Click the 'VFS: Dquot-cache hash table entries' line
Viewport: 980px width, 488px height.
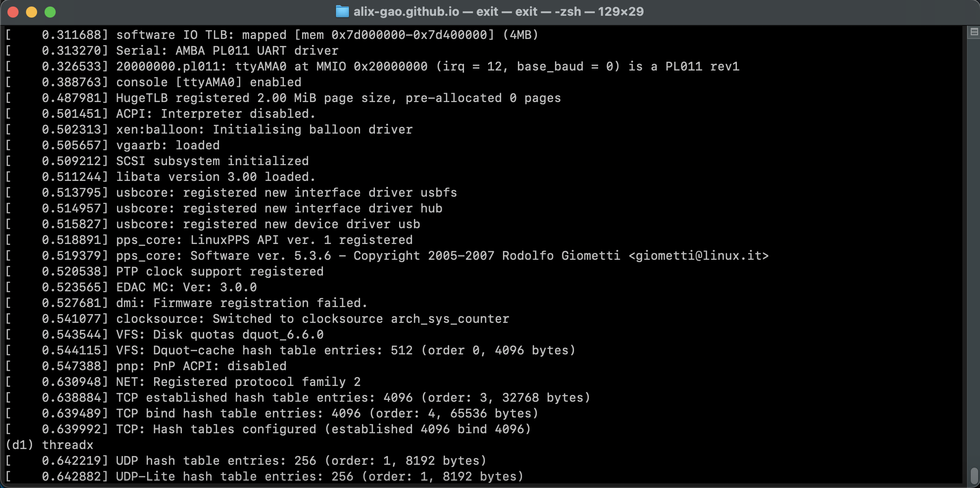[x=290, y=350]
